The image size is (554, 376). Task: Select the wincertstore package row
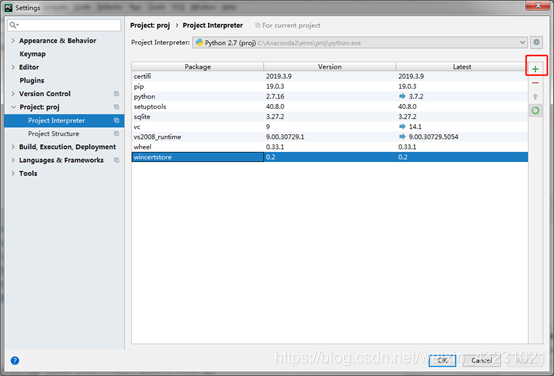pos(330,157)
